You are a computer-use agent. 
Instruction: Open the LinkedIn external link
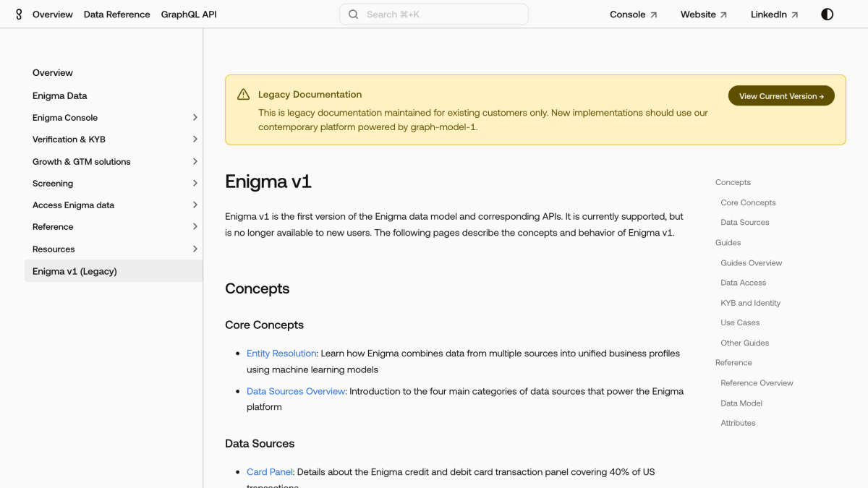coord(775,14)
